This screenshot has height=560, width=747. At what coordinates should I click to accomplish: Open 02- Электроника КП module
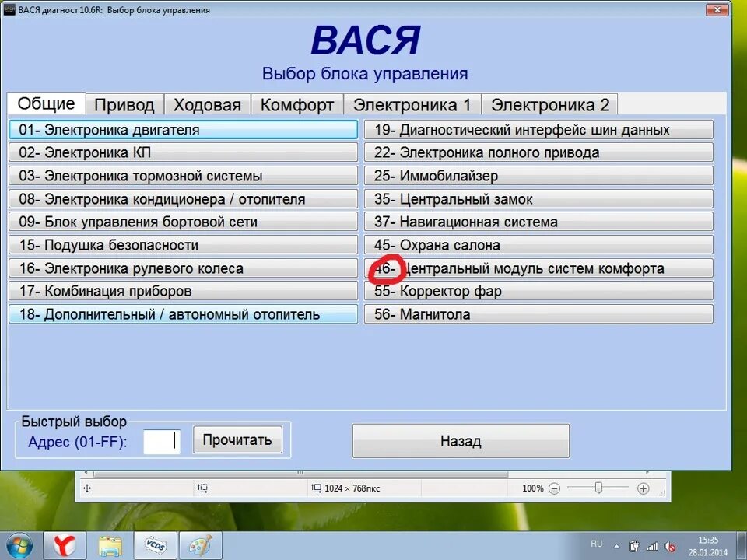pos(184,152)
